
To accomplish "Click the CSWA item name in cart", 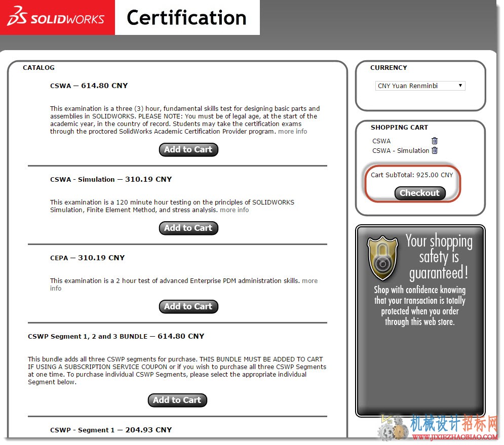I will [381, 141].
